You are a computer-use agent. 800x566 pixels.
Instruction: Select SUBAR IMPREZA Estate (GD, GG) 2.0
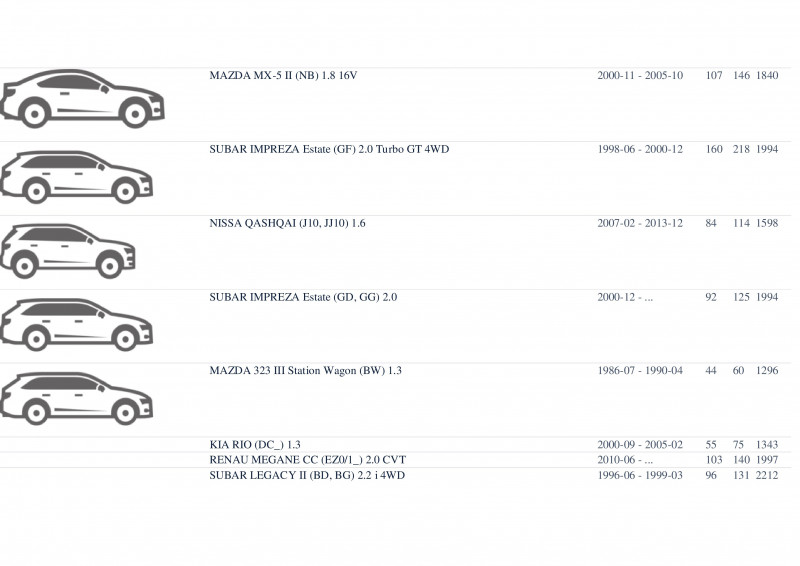[303, 297]
